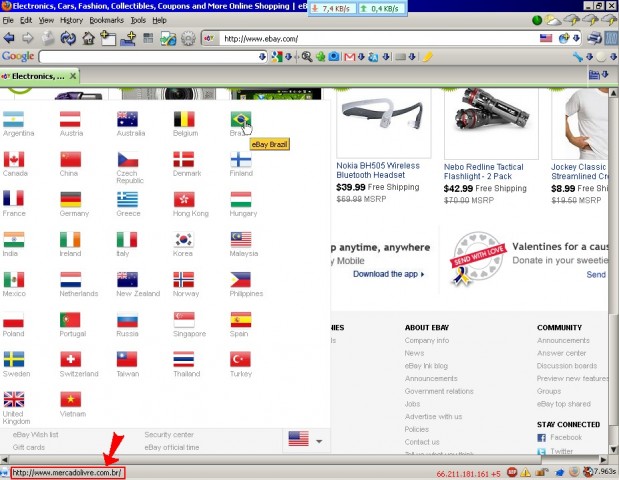This screenshot has height=480, width=619.
Task: Reload page using the refresh icon
Action: (x=68, y=38)
